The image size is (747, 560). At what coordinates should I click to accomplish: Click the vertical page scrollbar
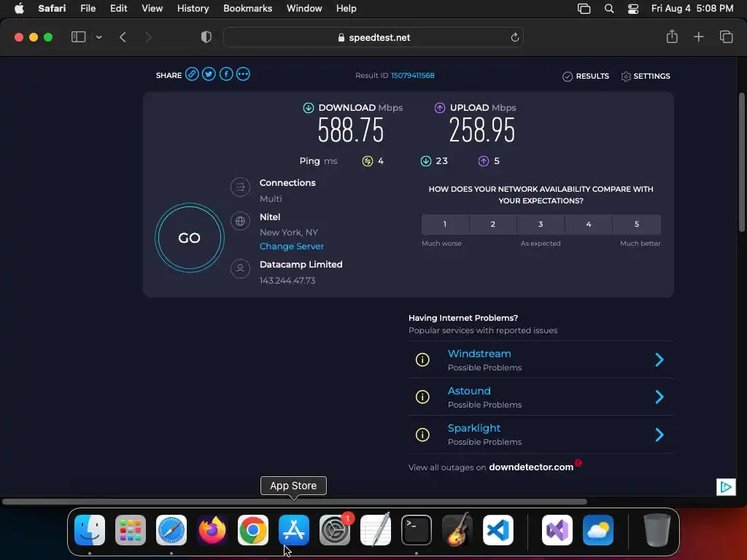(742, 162)
